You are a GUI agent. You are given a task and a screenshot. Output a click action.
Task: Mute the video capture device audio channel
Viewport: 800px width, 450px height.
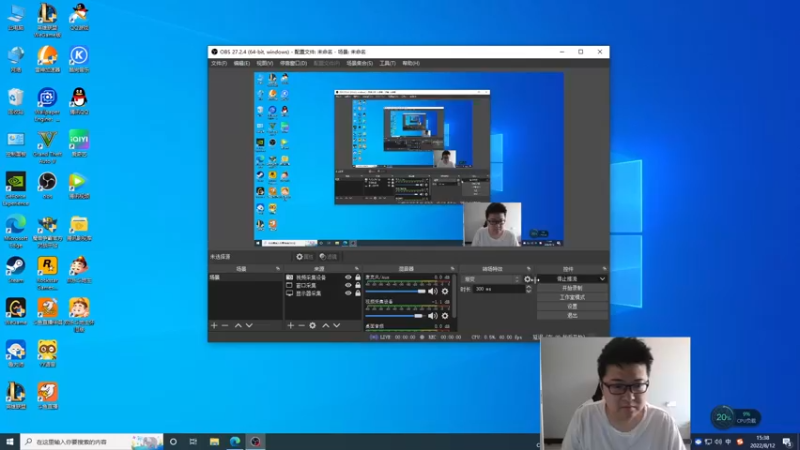tap(433, 316)
